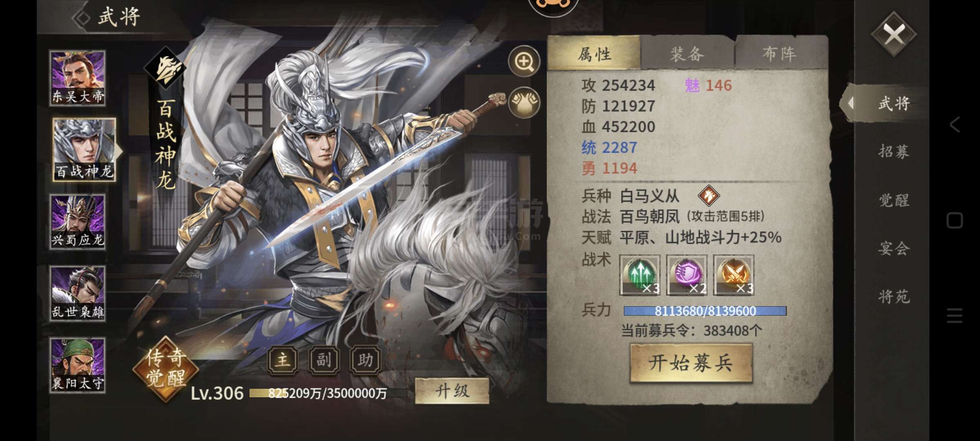Select the green arrows tactic icon
980x441 pixels.
point(640,275)
